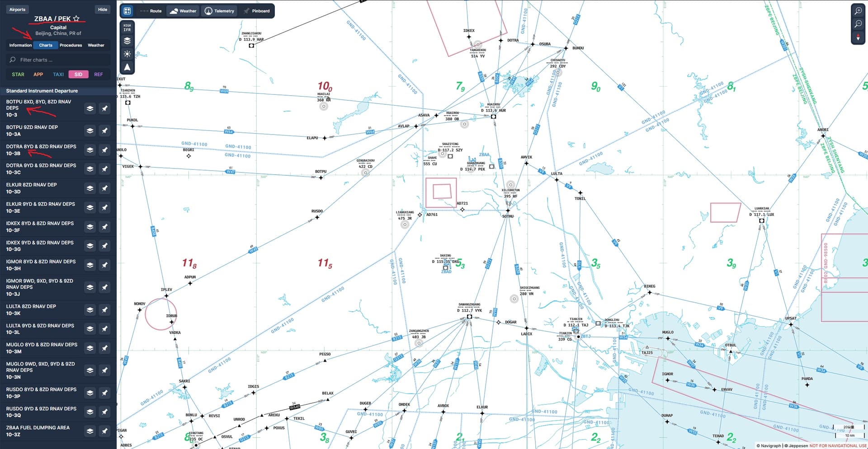Screen dimensions: 868x449
Task: Click the HUAIROU VOR symbol on map
Action: pos(494,117)
